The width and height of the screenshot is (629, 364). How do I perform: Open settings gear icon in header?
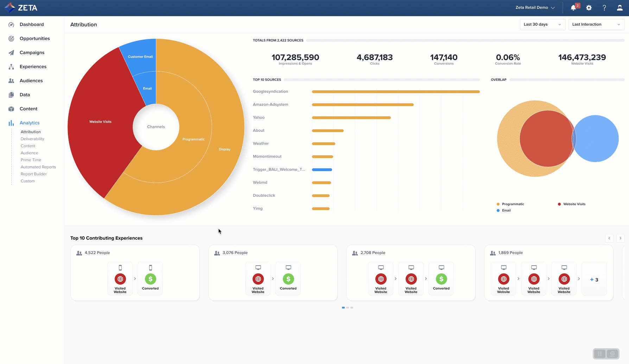(x=589, y=8)
